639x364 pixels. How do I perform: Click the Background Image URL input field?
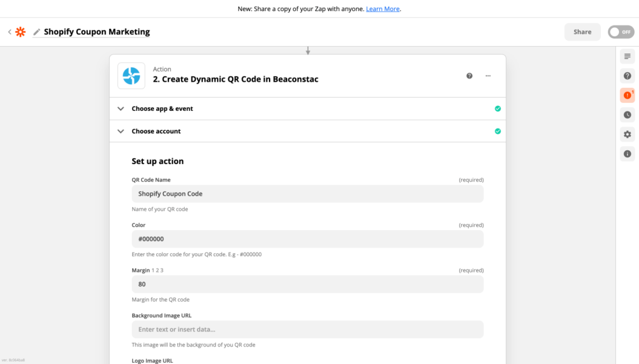307,329
